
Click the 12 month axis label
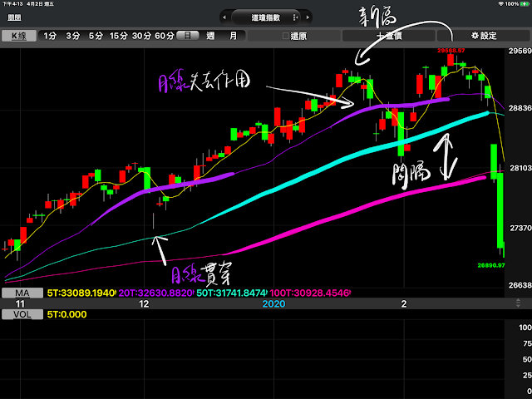click(x=144, y=303)
